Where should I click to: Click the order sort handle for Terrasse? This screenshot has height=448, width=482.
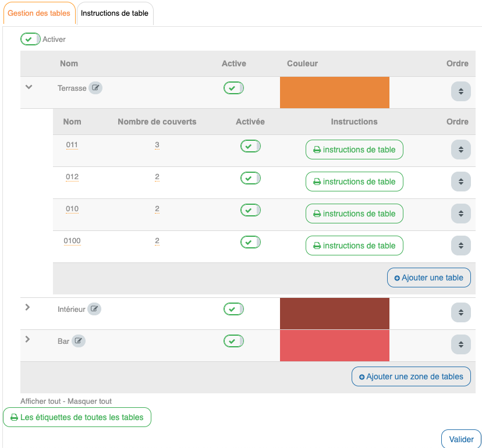coord(460,91)
